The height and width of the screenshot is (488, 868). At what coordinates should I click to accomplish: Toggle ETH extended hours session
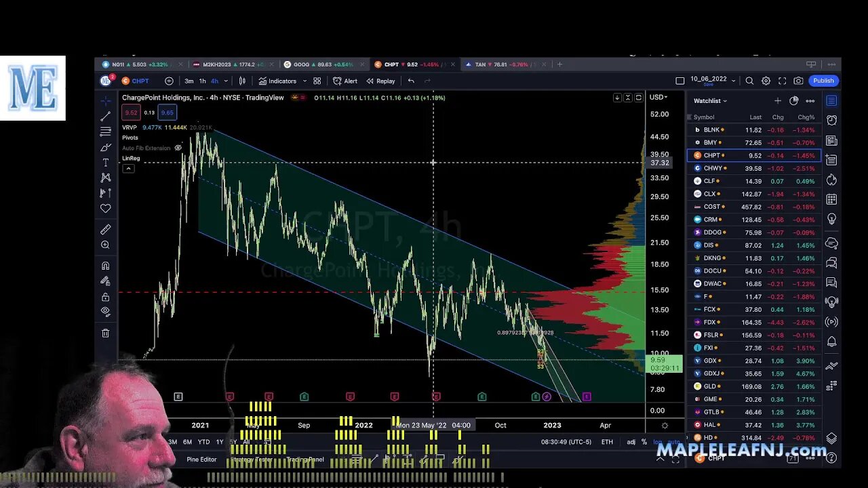point(607,442)
